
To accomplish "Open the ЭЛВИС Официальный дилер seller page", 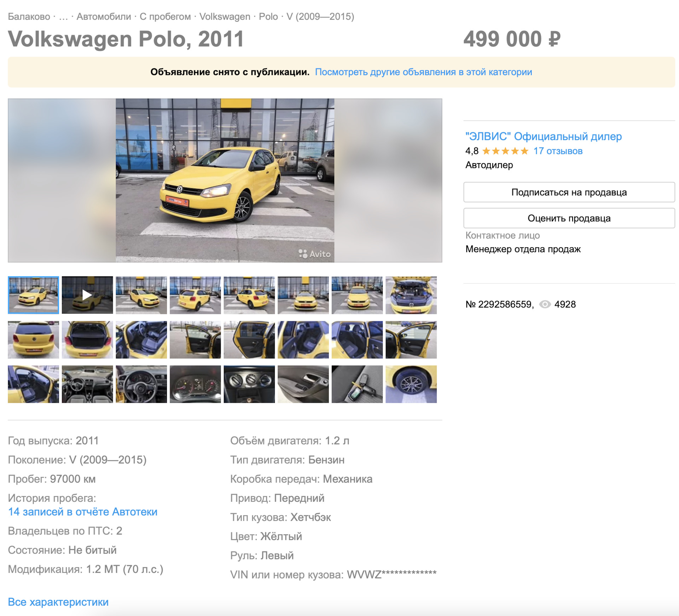I will tap(543, 136).
